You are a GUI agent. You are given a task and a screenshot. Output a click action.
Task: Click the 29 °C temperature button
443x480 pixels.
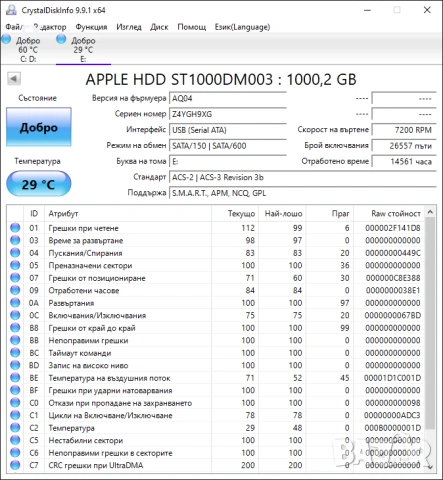[39, 184]
